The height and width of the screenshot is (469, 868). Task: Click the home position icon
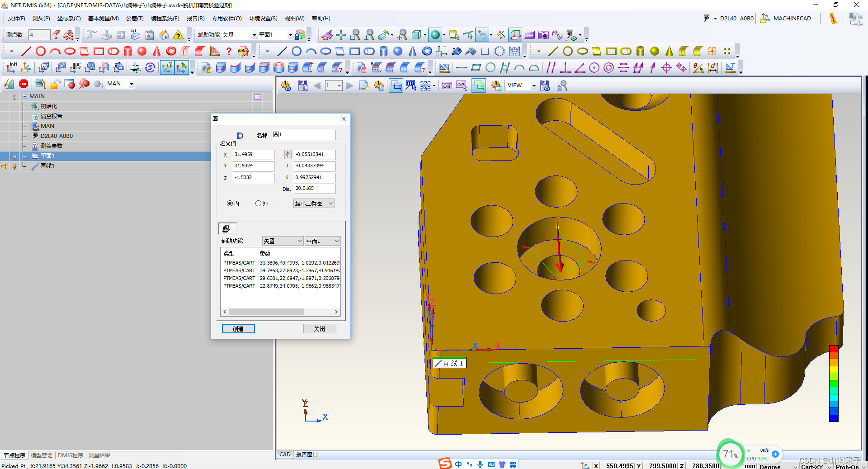(164, 35)
